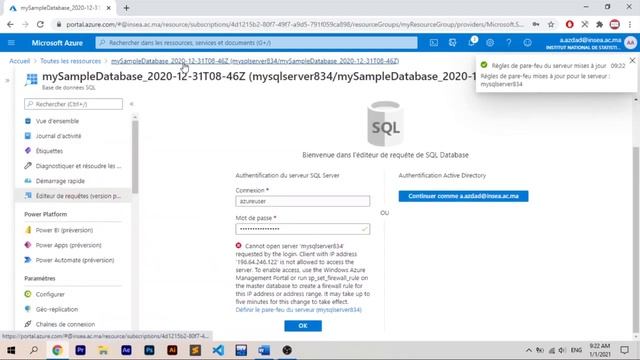Open Configurer under Paramètres

(50, 294)
